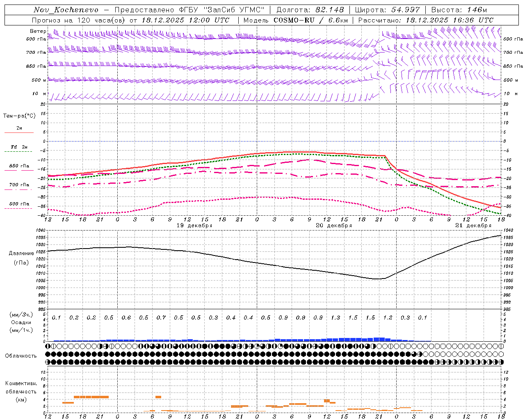Click the 'Давление' pressure panel label
This screenshot has width=525, height=420.
click(21, 253)
